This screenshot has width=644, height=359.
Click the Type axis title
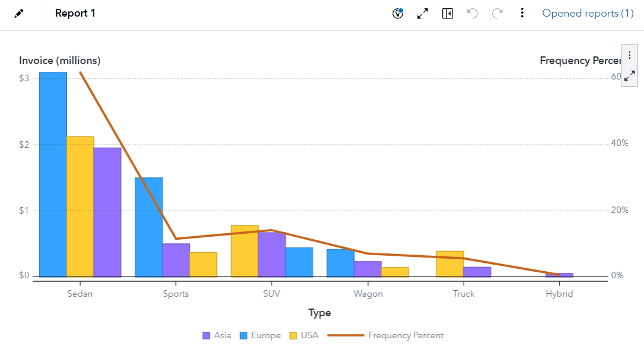320,313
